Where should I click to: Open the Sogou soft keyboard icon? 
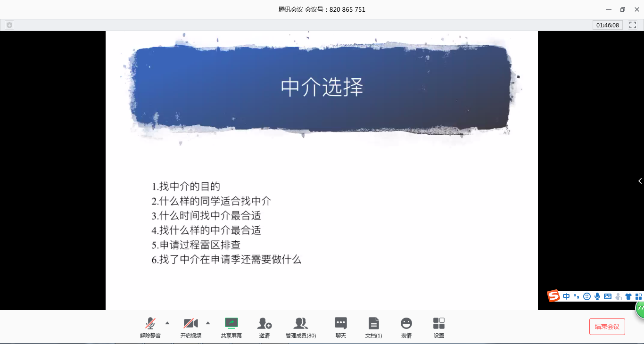coord(608,296)
